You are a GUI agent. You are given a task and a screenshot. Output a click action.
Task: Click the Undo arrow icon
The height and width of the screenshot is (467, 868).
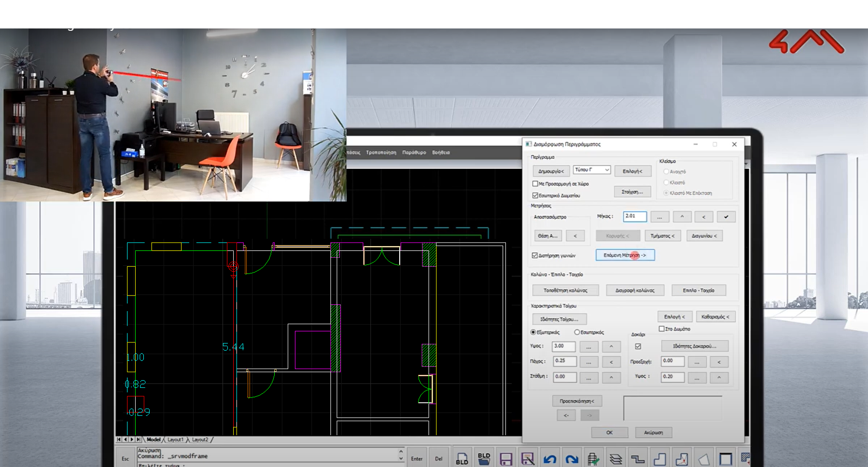pos(550,459)
